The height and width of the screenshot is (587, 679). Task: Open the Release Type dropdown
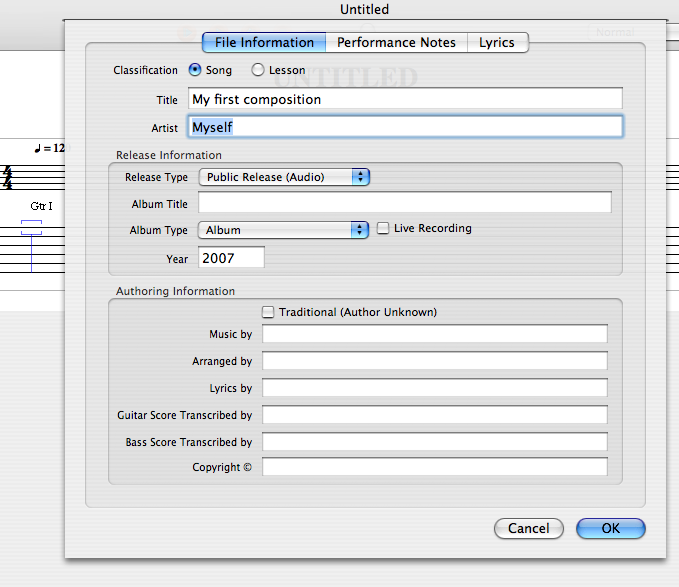284,177
